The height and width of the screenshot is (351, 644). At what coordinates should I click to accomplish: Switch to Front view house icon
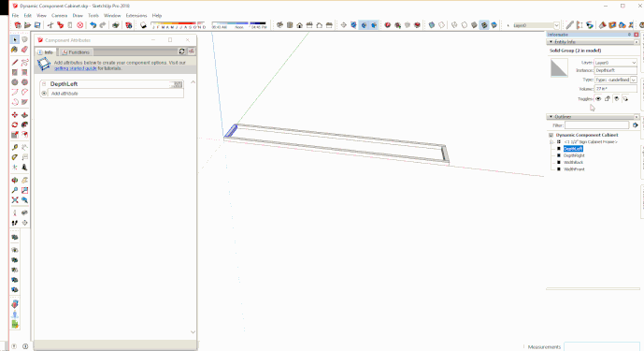[x=299, y=25]
